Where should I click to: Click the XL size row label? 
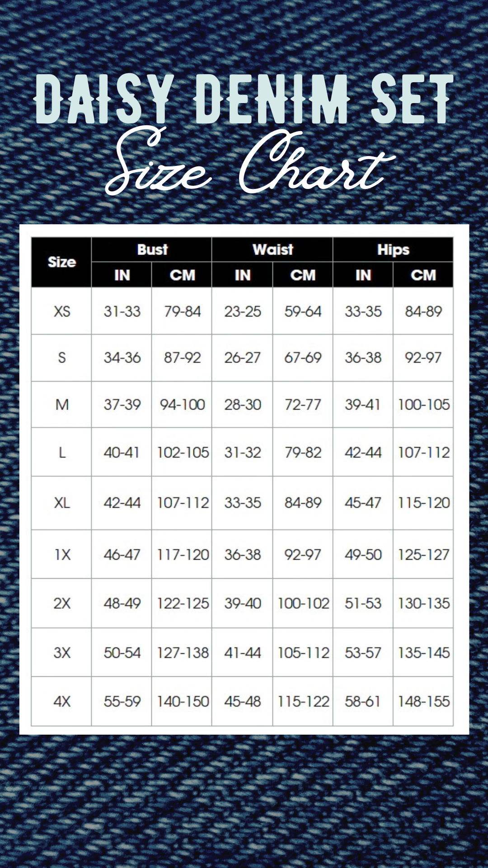[62, 503]
